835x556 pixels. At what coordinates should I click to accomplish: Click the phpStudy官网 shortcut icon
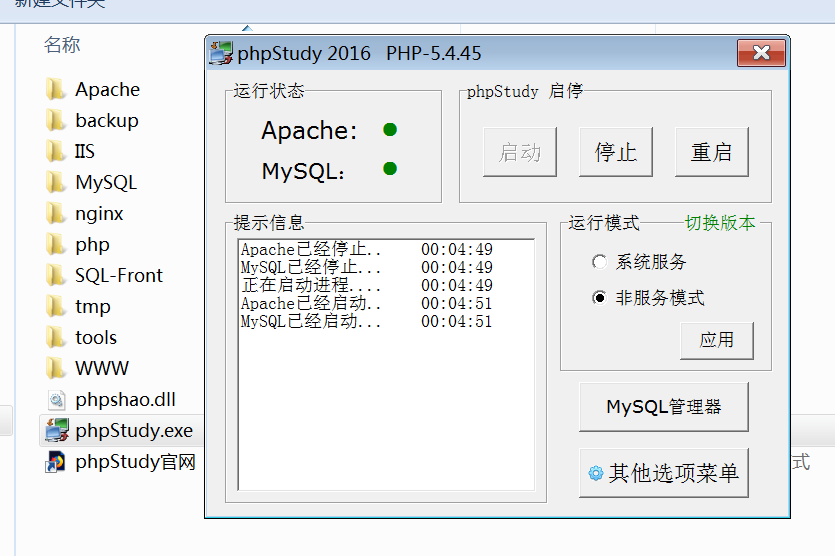tap(55, 462)
